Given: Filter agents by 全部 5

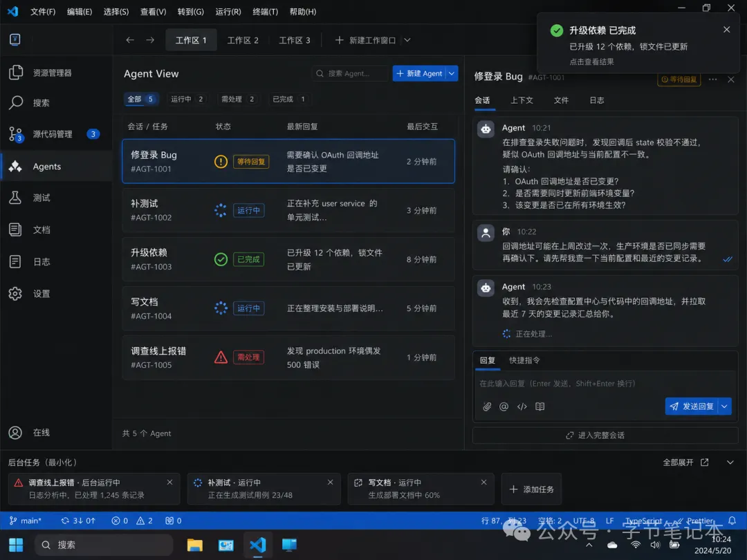Looking at the screenshot, I should [140, 99].
